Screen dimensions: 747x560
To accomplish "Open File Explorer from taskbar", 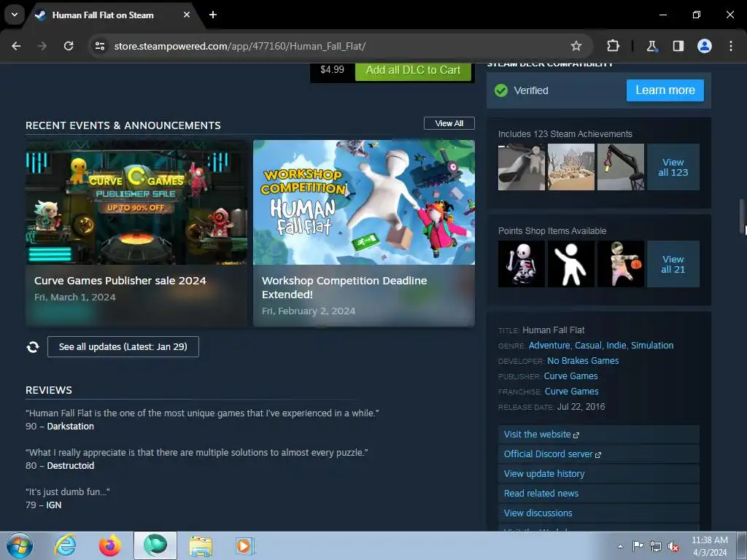I will [x=201, y=545].
